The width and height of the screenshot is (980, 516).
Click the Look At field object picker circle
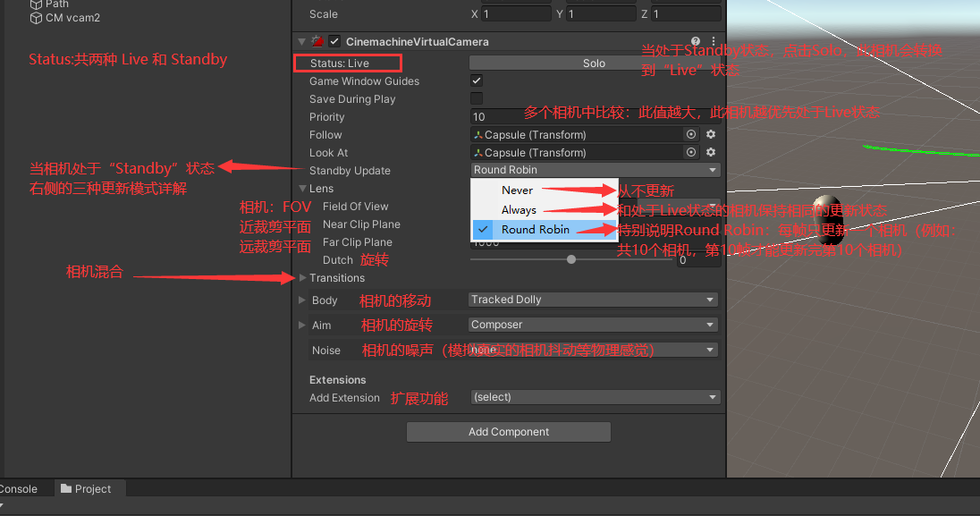point(690,152)
